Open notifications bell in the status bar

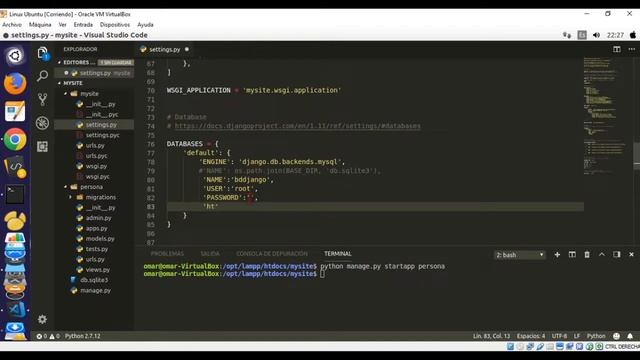630,336
